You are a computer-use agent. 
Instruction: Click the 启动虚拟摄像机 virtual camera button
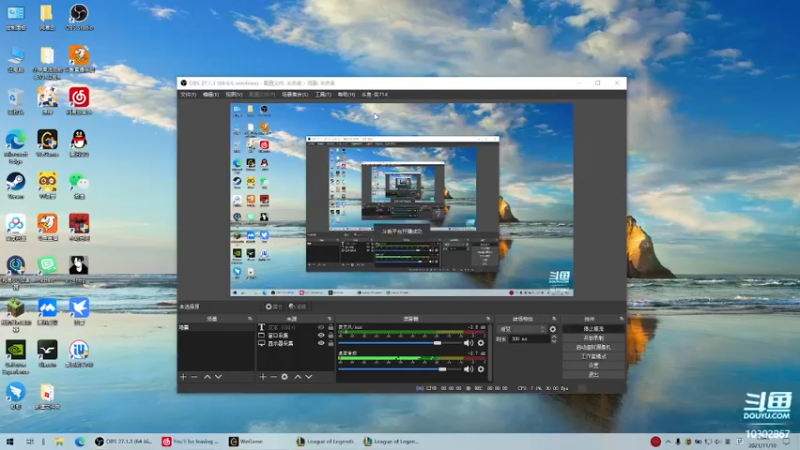[593, 347]
